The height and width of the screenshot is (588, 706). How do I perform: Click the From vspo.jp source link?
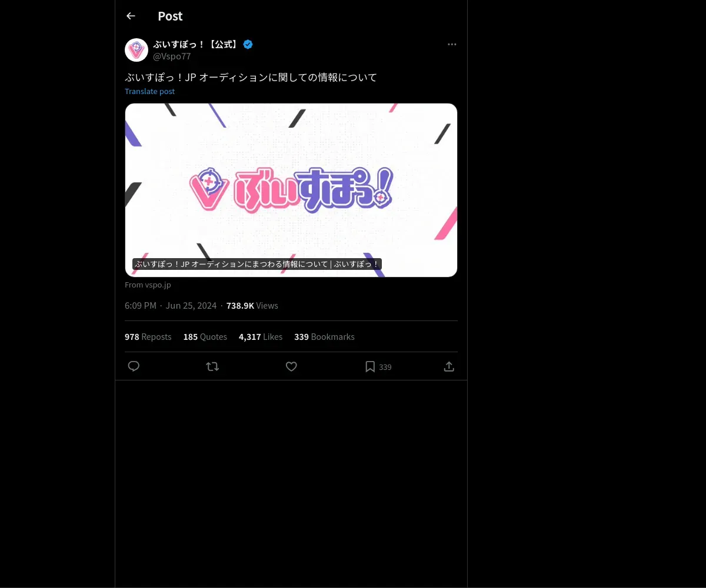tap(148, 285)
